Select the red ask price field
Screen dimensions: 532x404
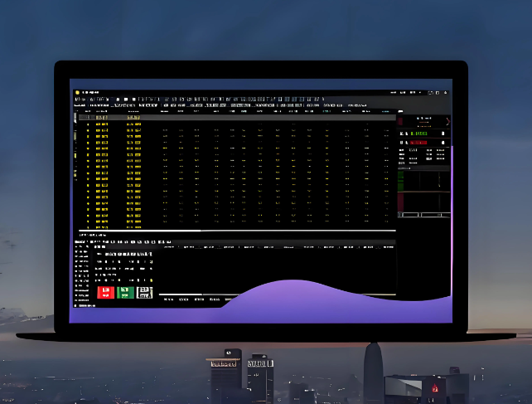[420, 142]
